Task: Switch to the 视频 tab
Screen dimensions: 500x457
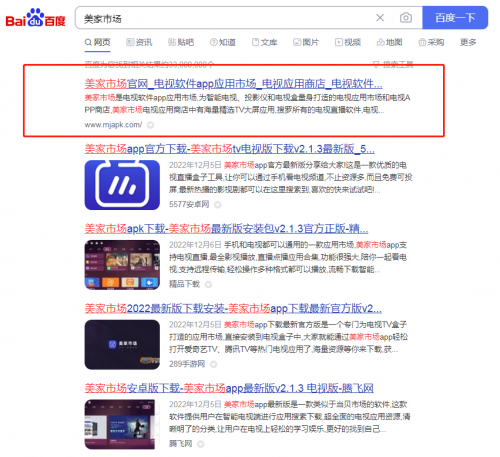Action: pos(348,42)
